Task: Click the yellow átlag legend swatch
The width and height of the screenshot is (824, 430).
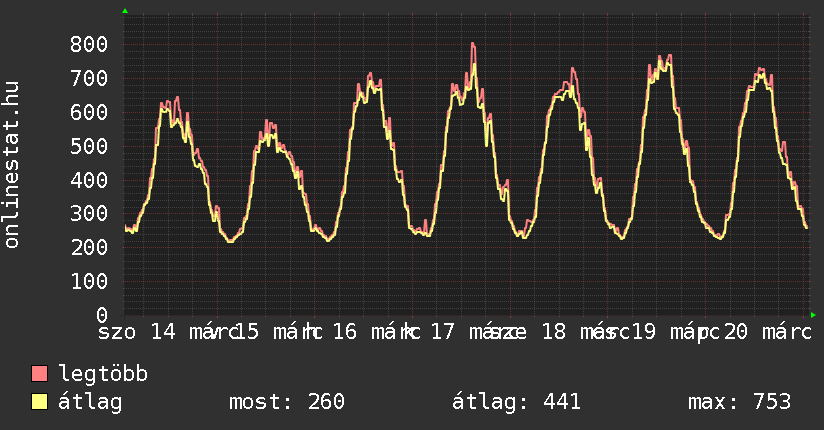Action: coord(40,402)
